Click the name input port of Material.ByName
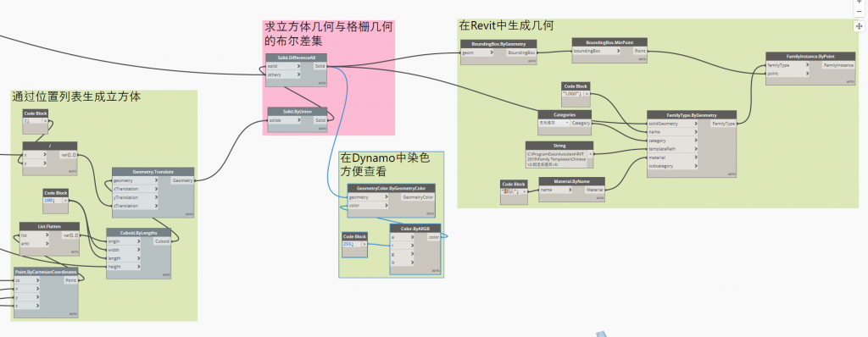Viewport: 868px width, 337px height. click(x=556, y=190)
